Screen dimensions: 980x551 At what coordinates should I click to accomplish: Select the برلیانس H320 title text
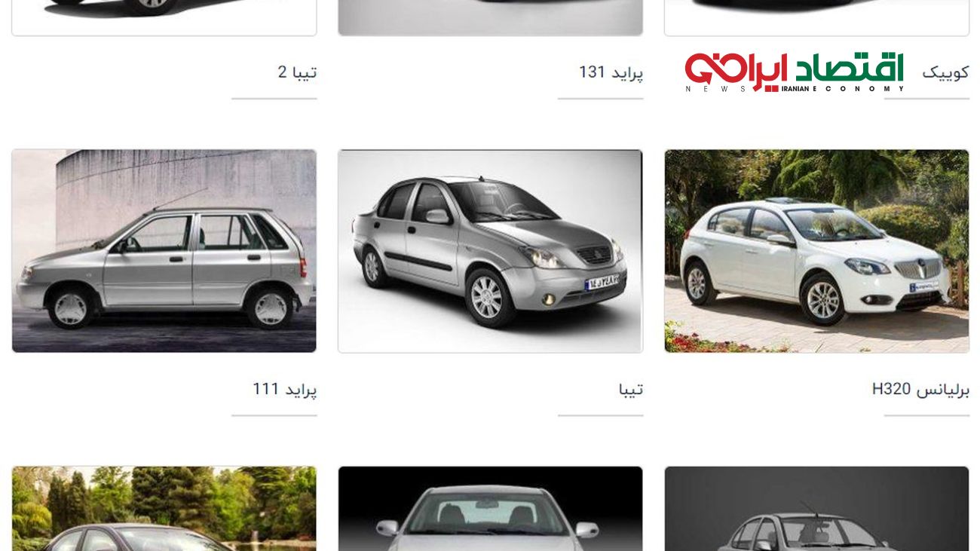(920, 389)
